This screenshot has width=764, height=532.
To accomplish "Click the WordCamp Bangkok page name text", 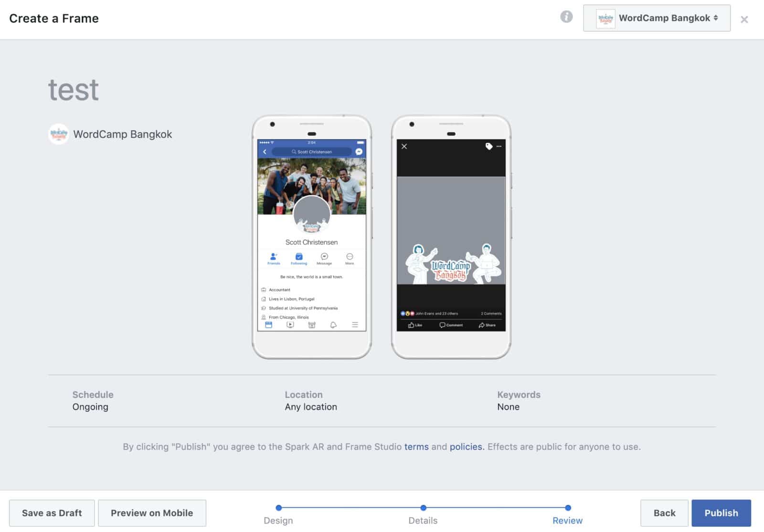I will [x=123, y=134].
